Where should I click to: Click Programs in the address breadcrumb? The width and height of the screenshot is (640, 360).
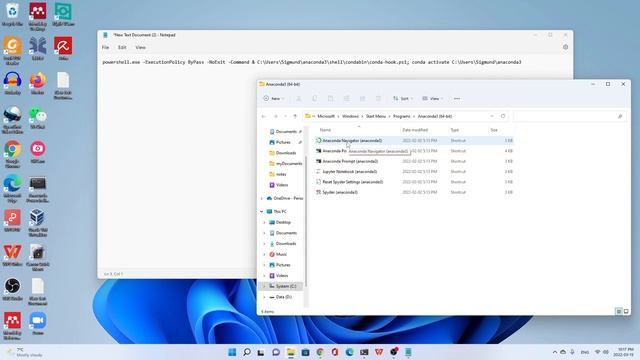pos(402,116)
